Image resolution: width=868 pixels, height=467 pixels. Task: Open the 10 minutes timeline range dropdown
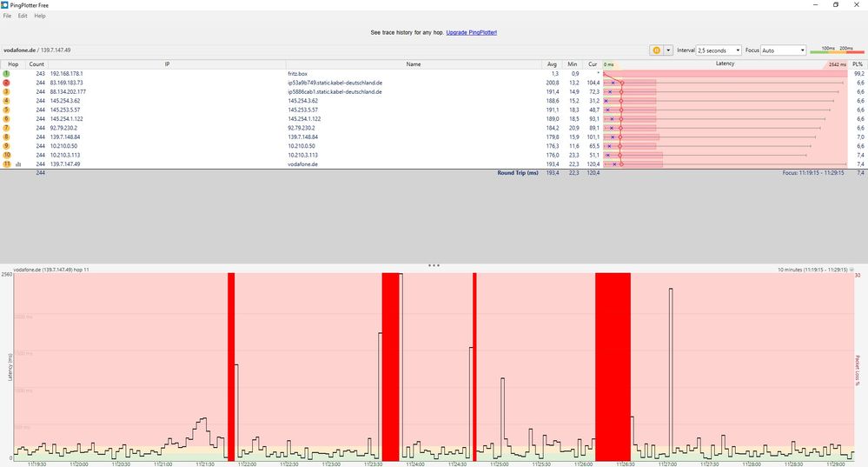point(851,270)
